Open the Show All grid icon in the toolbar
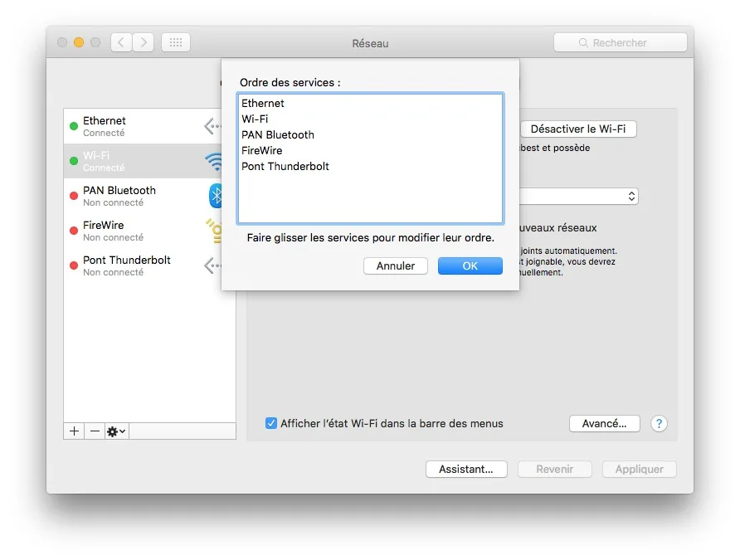 click(175, 42)
